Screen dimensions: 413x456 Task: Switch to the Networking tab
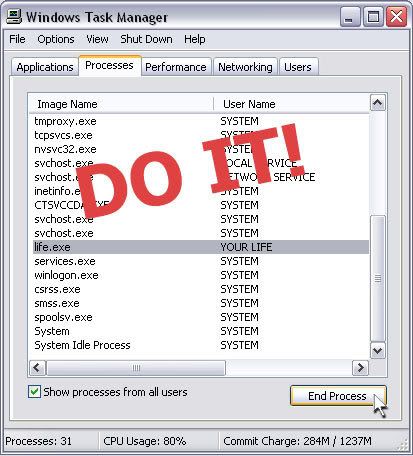click(x=245, y=67)
